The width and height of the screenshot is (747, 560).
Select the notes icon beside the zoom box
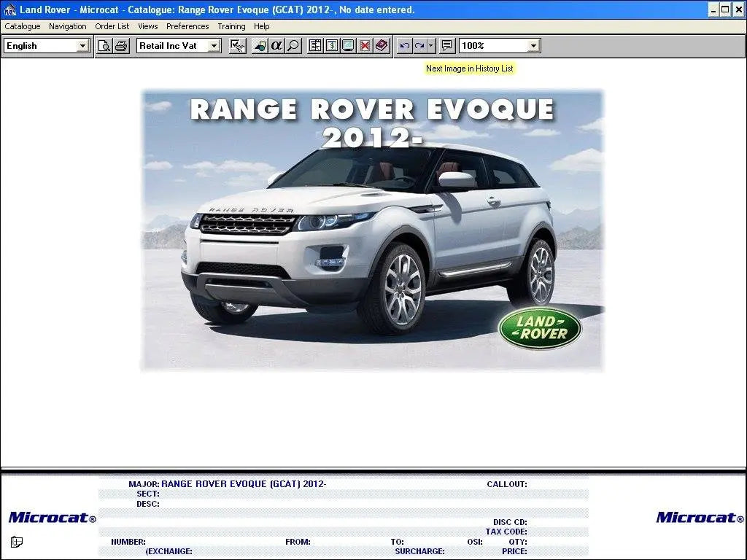[x=447, y=45]
